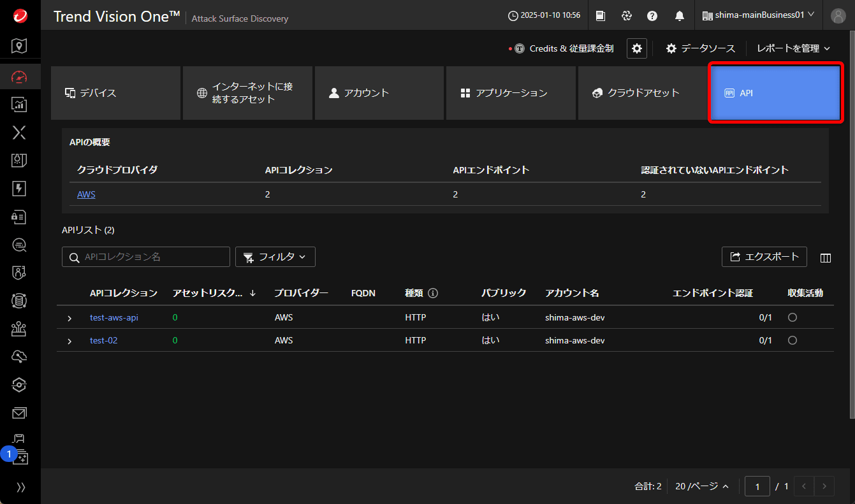Select the API tab
This screenshot has width=855, height=504.
point(775,93)
